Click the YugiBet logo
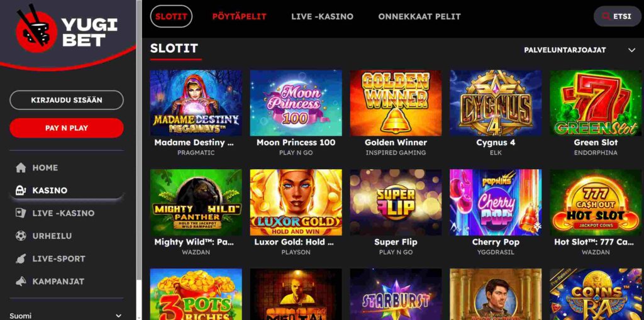Screen dimensions: 644x320 67,29
